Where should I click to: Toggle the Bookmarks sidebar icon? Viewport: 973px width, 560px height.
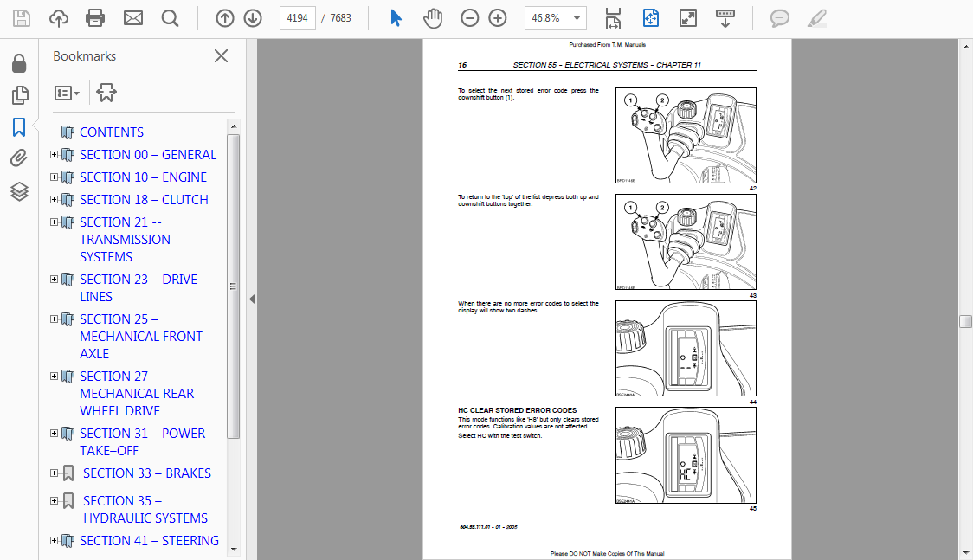click(19, 127)
